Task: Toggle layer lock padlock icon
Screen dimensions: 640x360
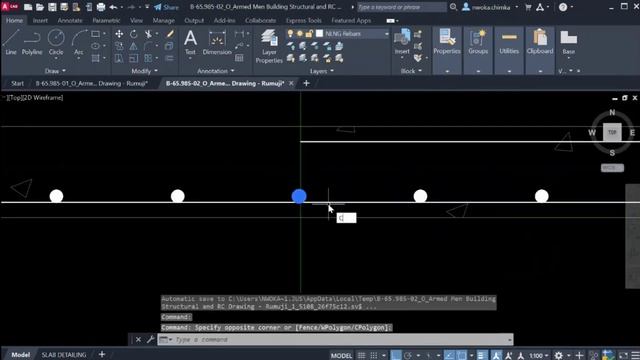Action: 309,34
